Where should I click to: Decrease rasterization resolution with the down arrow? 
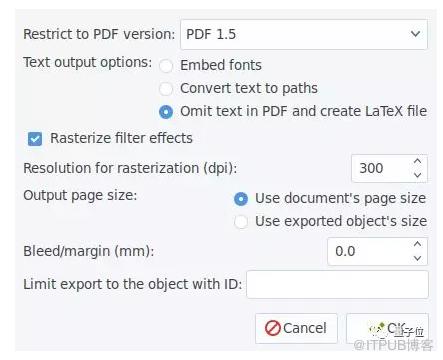click(x=417, y=175)
